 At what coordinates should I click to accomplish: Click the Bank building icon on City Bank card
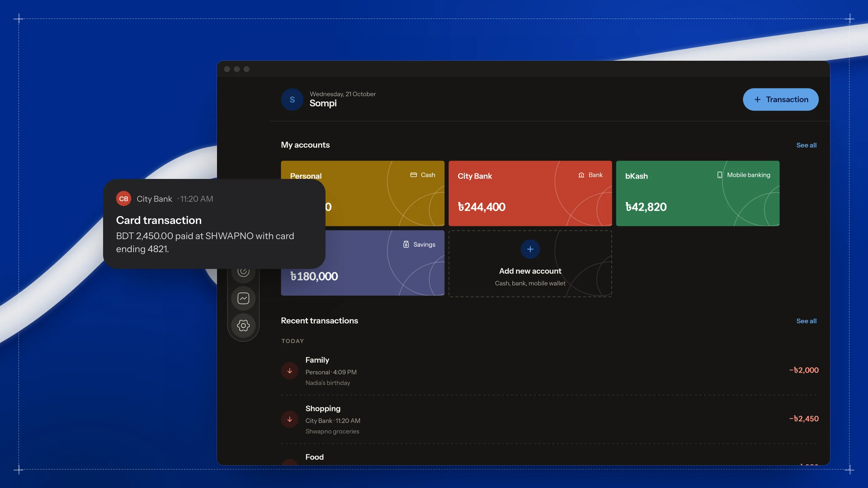tap(581, 175)
